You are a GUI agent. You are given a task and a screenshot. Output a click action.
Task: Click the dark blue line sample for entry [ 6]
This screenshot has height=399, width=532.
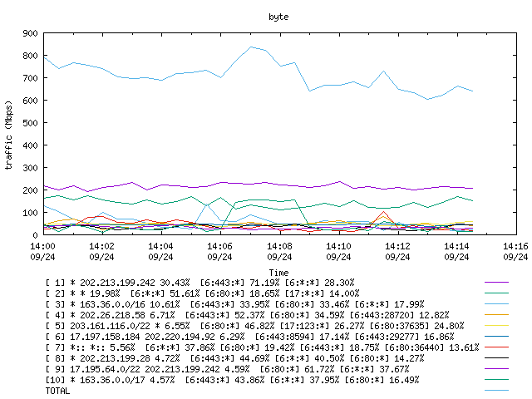(x=497, y=336)
